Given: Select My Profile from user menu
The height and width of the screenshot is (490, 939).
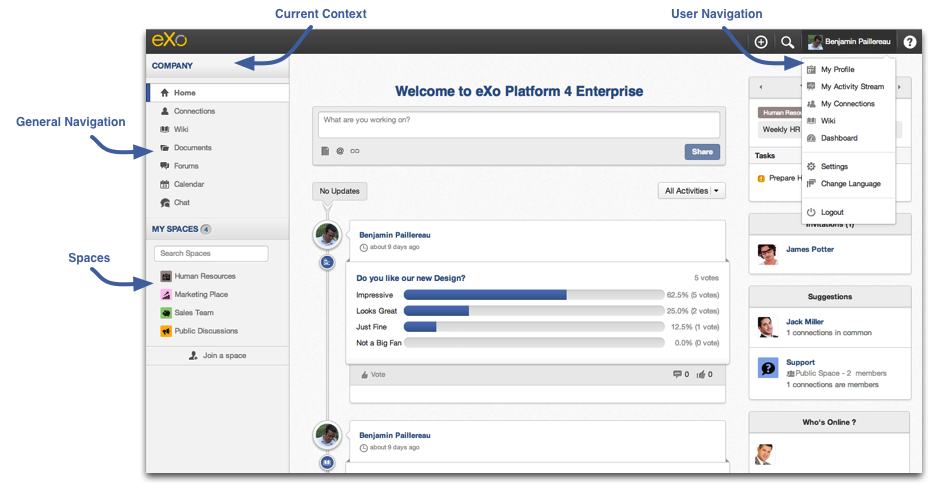Looking at the screenshot, I should point(837,69).
